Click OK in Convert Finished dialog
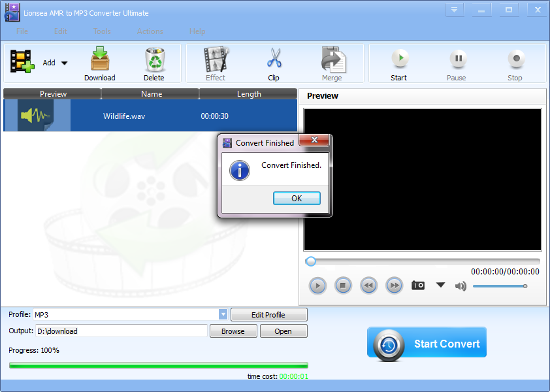 pyautogui.click(x=297, y=198)
